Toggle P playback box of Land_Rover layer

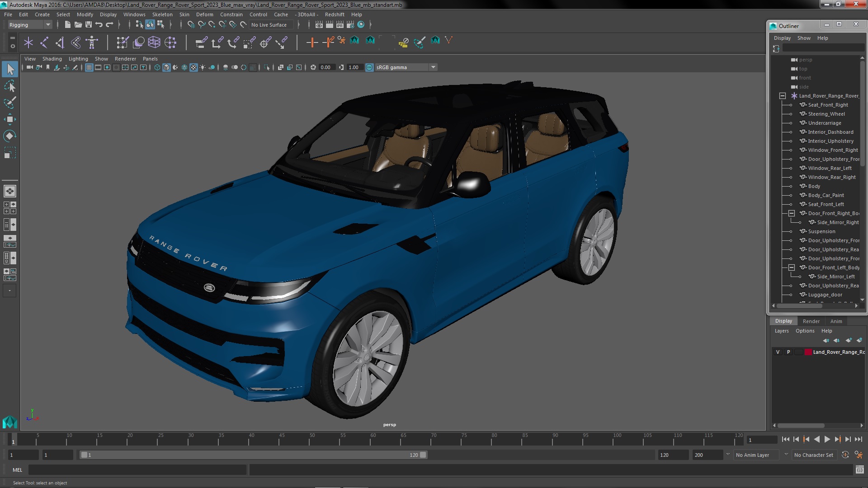tap(788, 352)
